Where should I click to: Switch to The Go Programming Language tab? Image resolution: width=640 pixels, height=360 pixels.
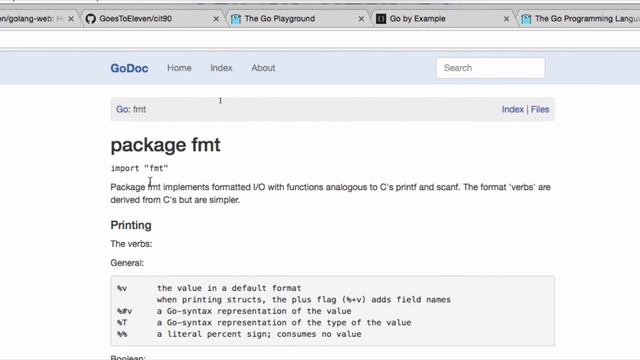click(x=580, y=19)
